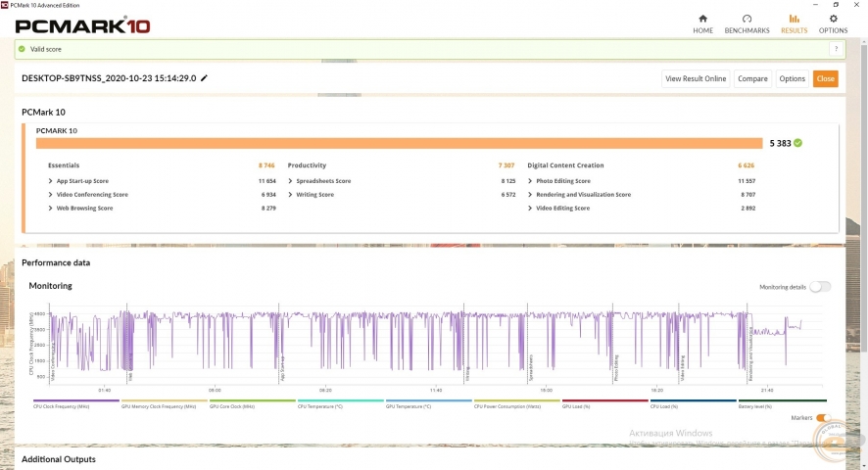Image resolution: width=868 pixels, height=470 pixels.
Task: Click the Video Editing chart marker
Action: 683,368
